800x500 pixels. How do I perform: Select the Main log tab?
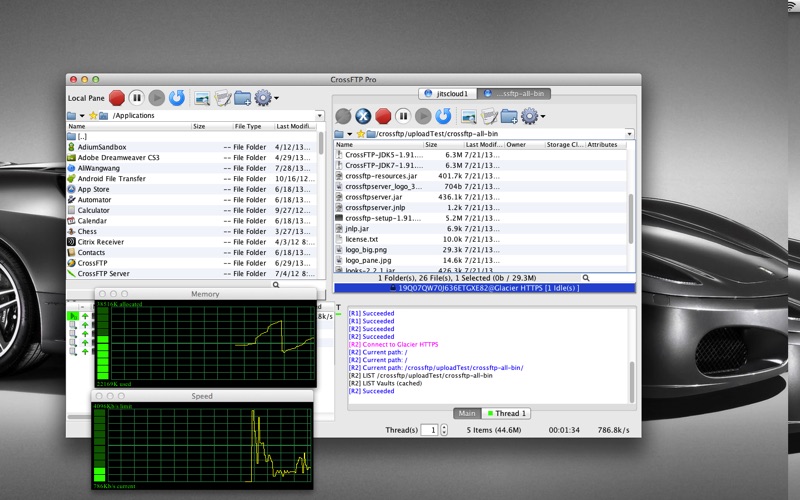pyautogui.click(x=466, y=413)
